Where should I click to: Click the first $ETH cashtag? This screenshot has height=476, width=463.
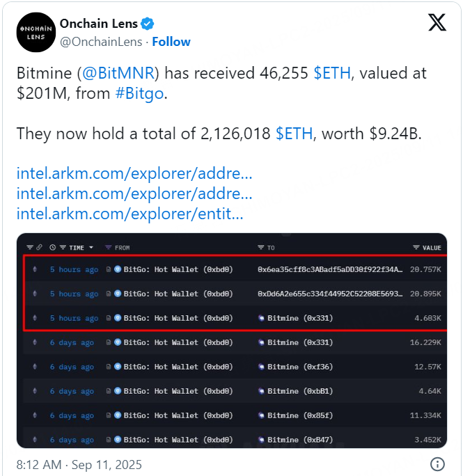click(332, 73)
